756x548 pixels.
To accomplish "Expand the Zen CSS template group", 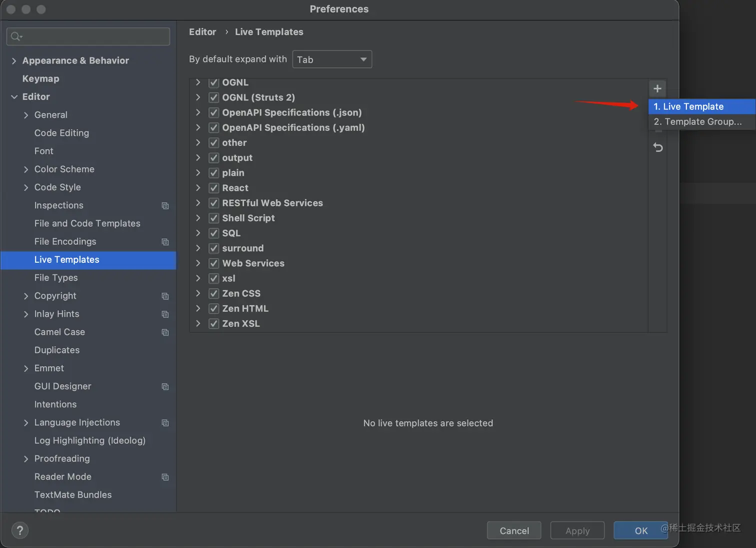I will click(x=198, y=293).
